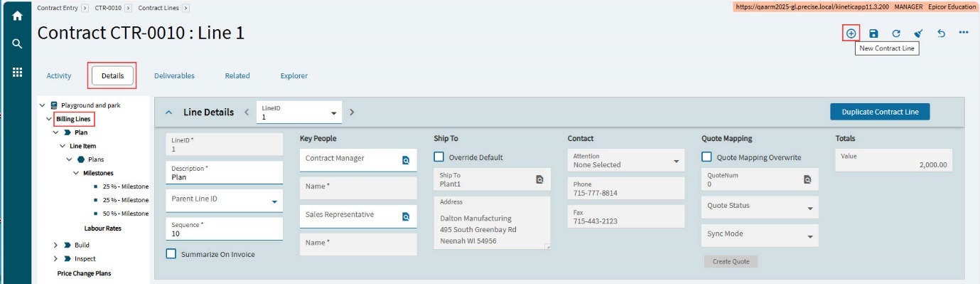
Task: Open the Deliverables tab
Action: point(174,75)
